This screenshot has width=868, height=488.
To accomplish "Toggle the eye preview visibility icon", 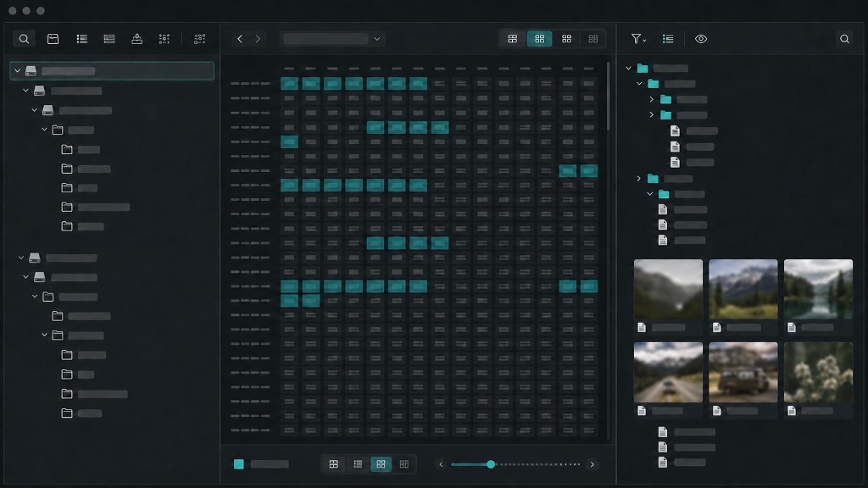I will (x=701, y=39).
